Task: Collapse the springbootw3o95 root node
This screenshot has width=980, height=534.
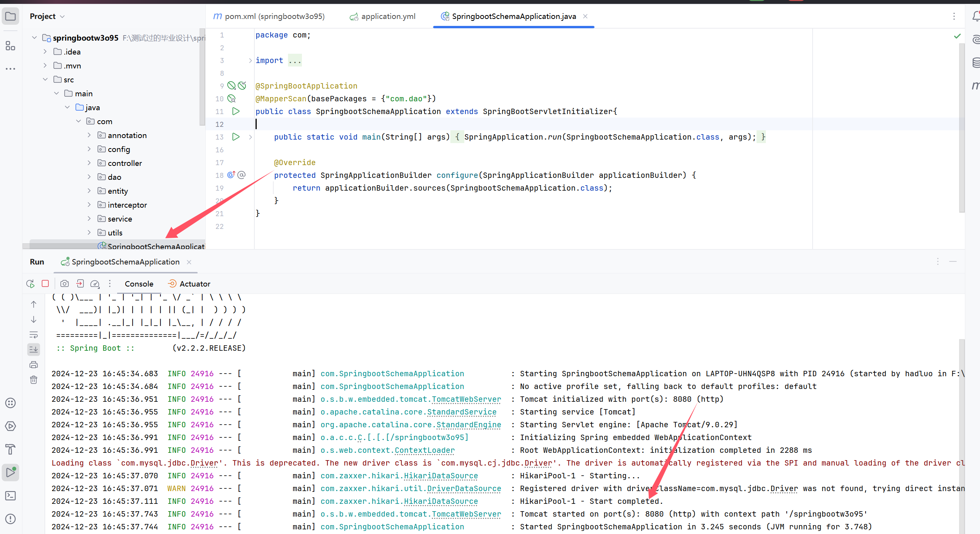Action: (34, 38)
